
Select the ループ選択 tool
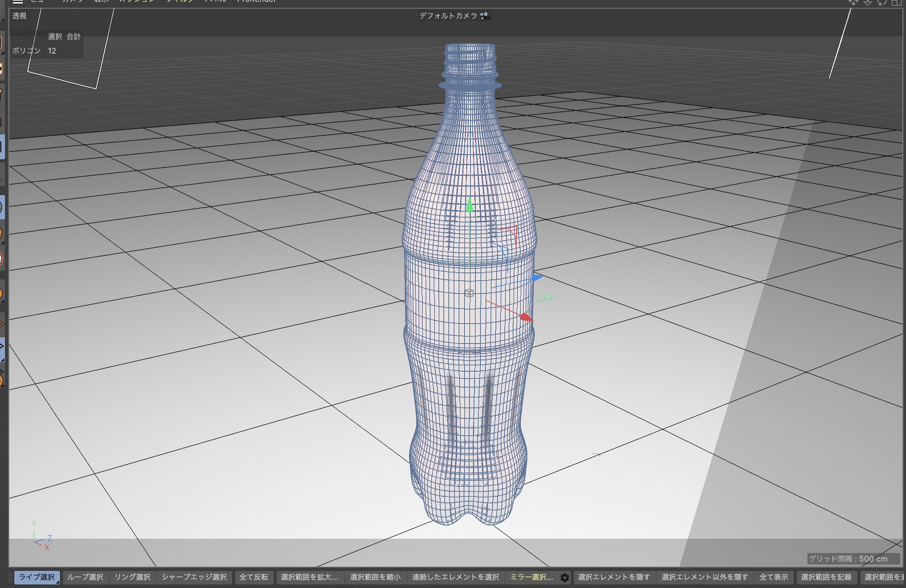click(85, 577)
